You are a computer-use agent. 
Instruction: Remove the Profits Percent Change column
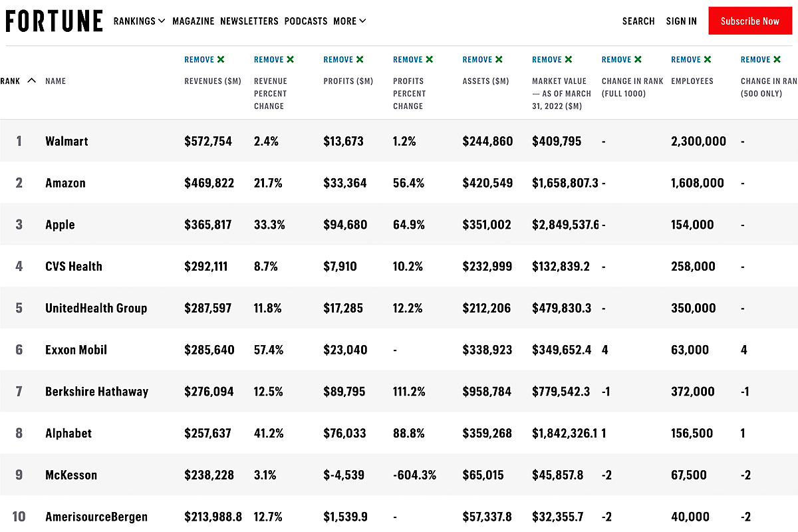[413, 60]
